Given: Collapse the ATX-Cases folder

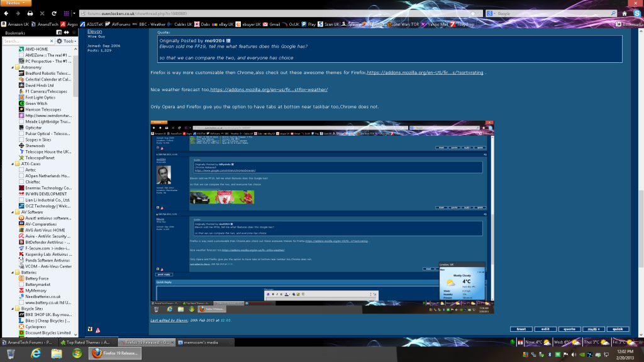Looking at the screenshot, I should tap(13, 164).
